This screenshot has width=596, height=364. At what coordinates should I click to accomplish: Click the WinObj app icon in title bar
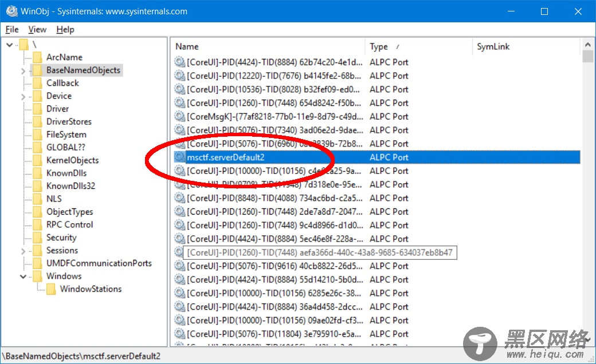tap(10, 11)
